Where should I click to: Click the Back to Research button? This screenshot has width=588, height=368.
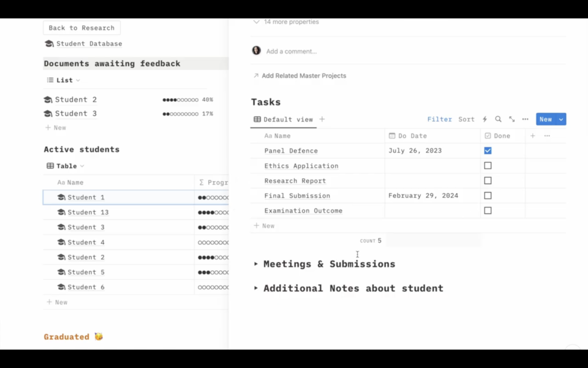click(82, 28)
